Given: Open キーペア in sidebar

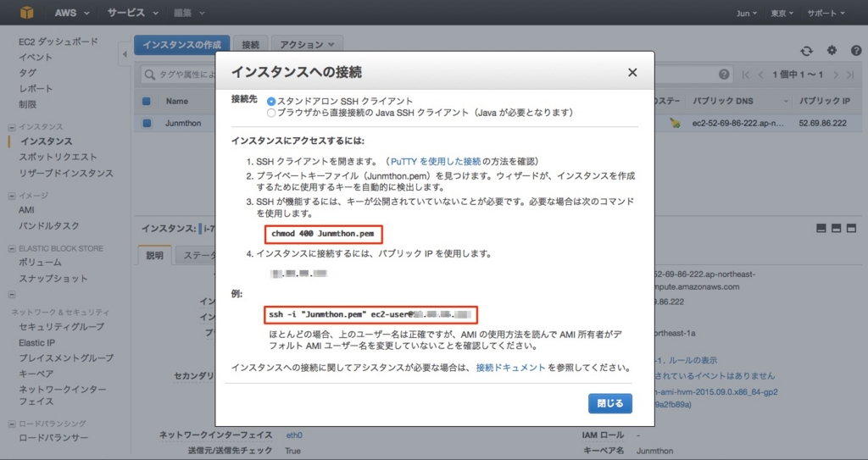Looking at the screenshot, I should [x=36, y=374].
